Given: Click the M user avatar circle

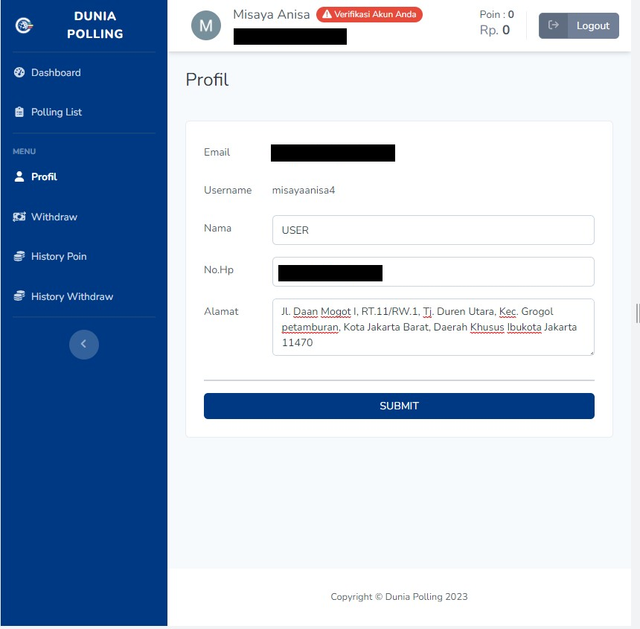Looking at the screenshot, I should pyautogui.click(x=206, y=25).
